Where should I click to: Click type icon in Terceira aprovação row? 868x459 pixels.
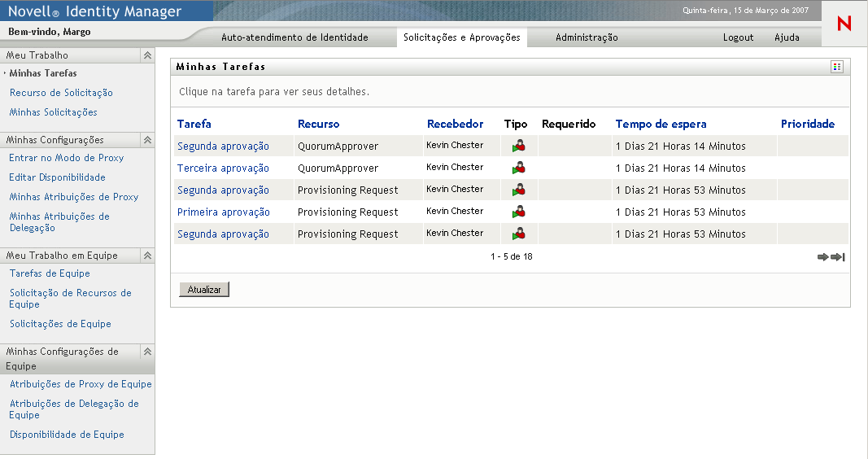[x=519, y=168]
